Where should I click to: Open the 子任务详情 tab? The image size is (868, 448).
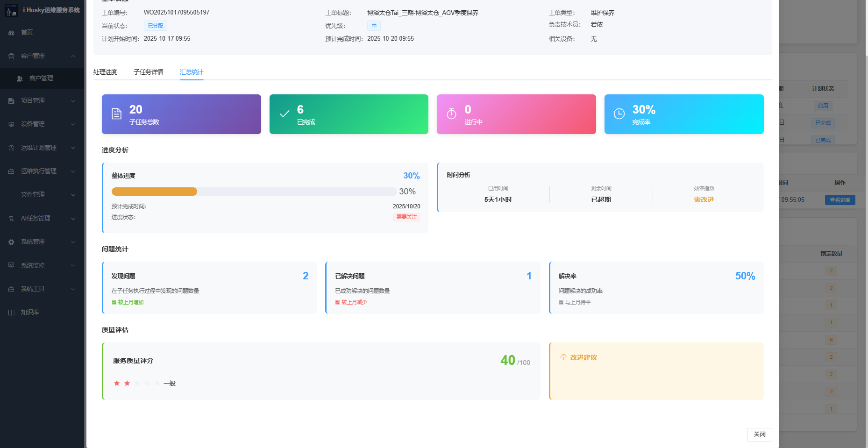[148, 72]
